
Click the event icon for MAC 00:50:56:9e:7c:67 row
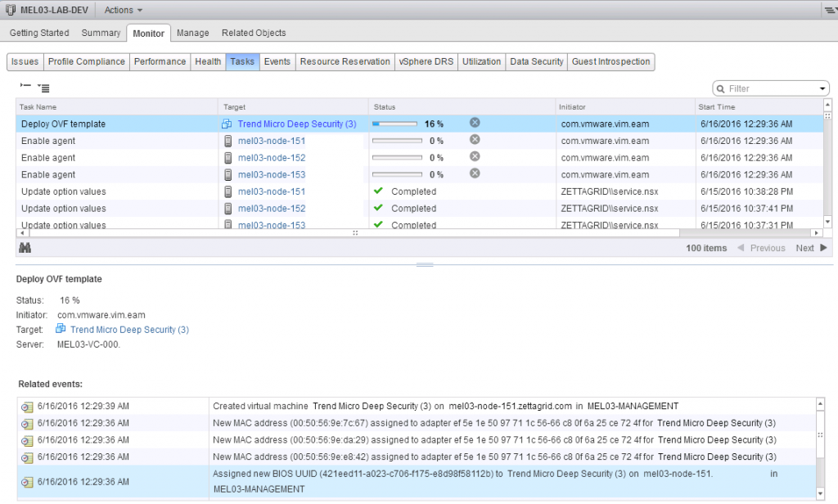click(27, 425)
